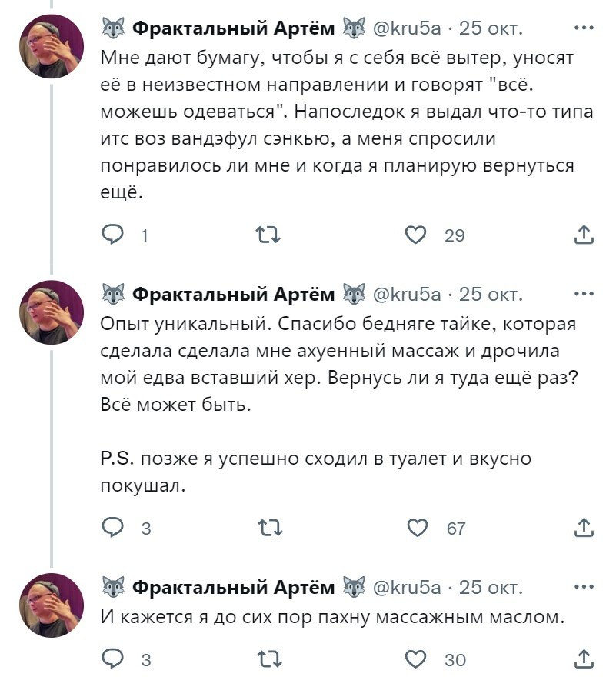Open the last tweet's three-dot more menu
The image size is (616, 687).
pyautogui.click(x=584, y=587)
